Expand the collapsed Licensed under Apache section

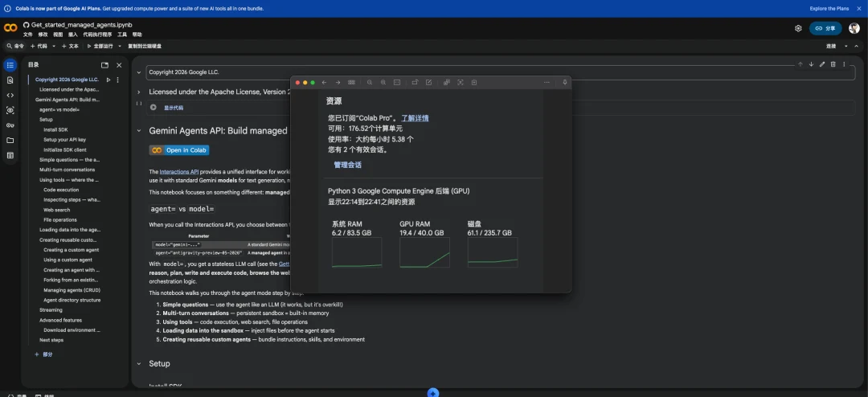[139, 92]
